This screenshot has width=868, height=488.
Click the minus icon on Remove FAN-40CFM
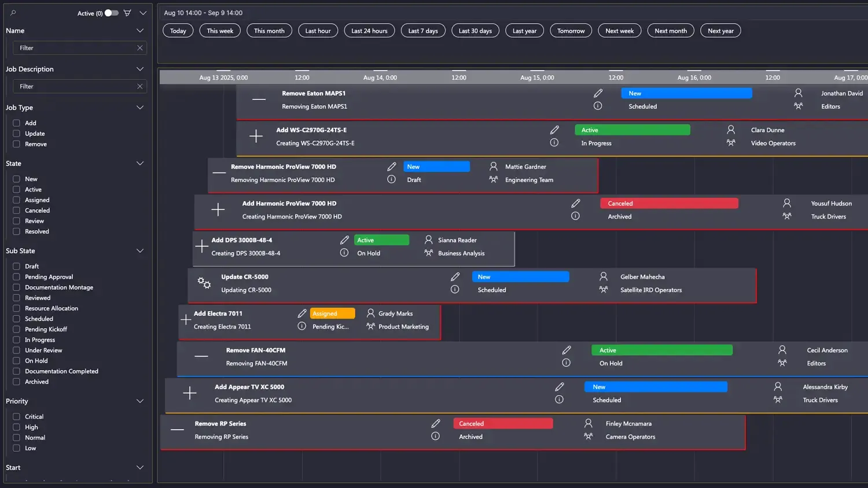coord(201,356)
